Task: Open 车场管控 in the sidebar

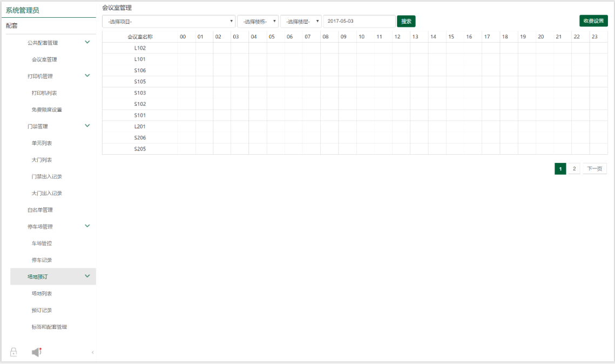Action: tap(42, 243)
